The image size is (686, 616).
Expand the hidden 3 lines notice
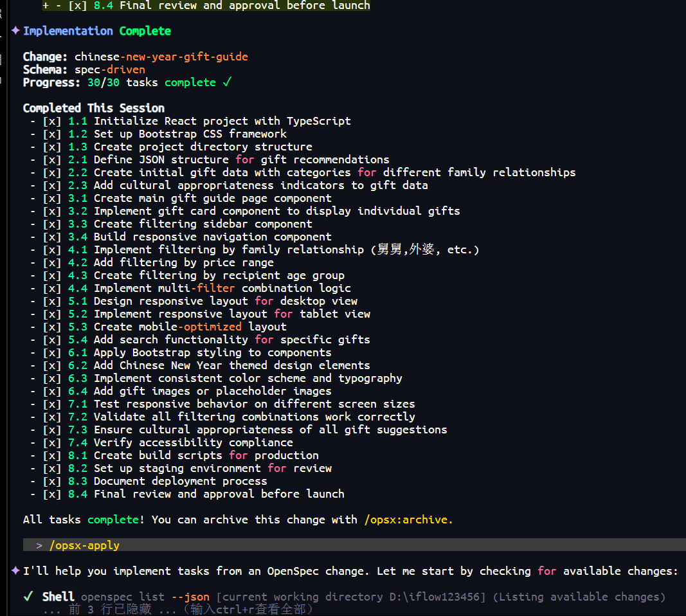[178, 609]
